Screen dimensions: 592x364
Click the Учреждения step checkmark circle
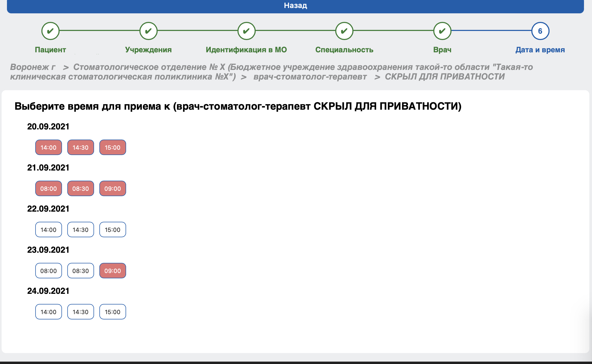(x=148, y=31)
